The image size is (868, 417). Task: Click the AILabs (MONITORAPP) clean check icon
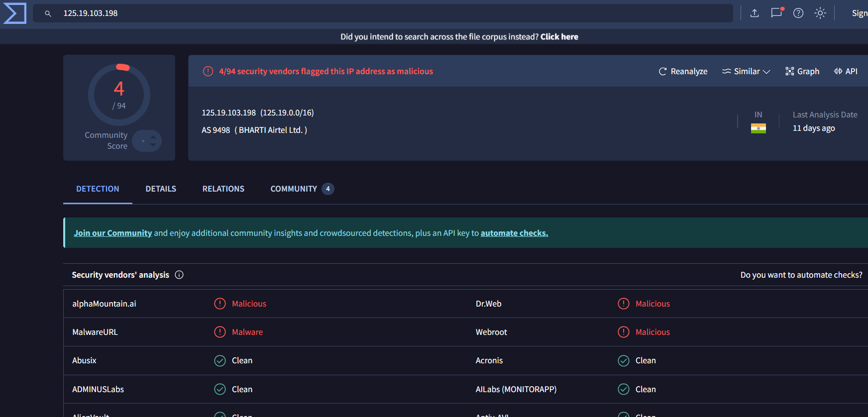click(x=624, y=389)
